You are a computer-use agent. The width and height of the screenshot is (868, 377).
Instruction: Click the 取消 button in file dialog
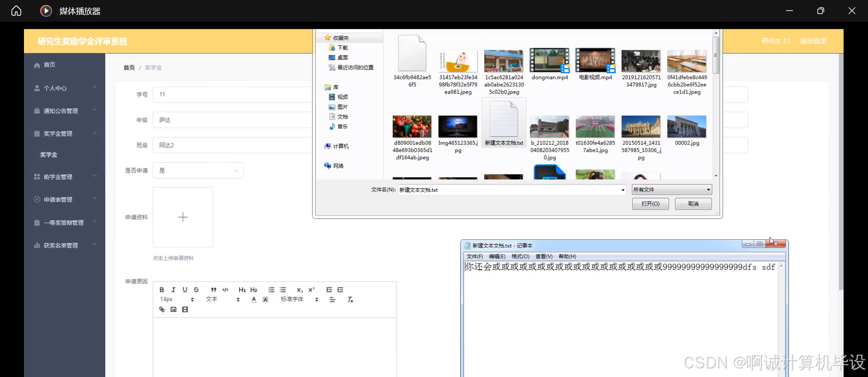click(x=693, y=204)
